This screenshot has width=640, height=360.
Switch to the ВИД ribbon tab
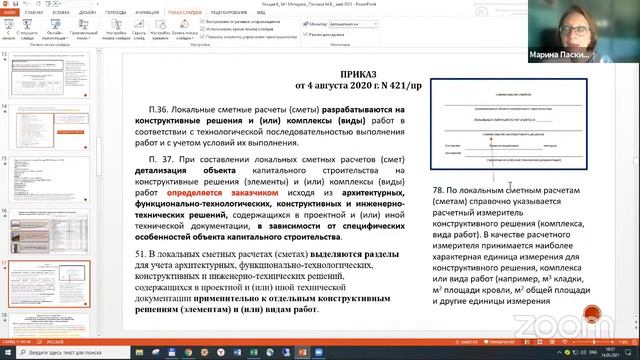tap(261, 13)
